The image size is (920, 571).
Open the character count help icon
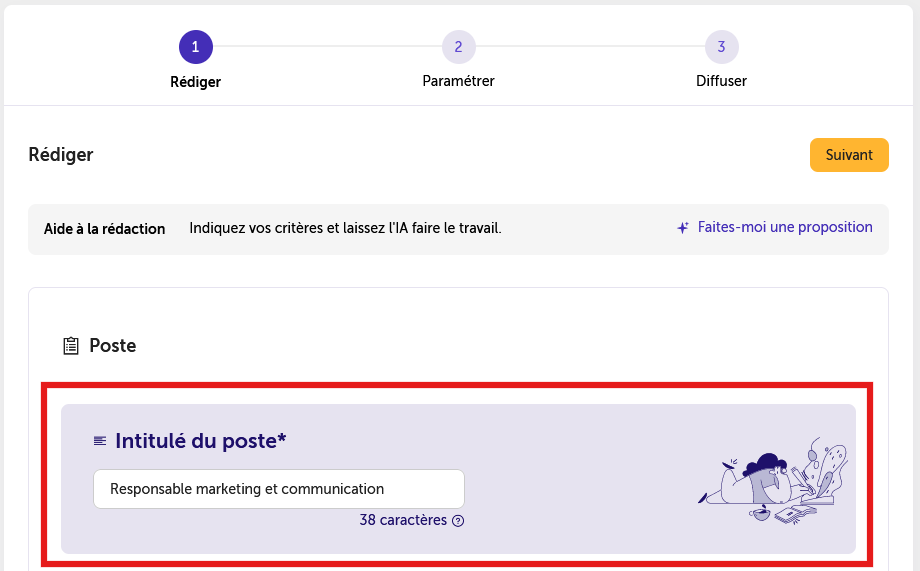coord(458,521)
